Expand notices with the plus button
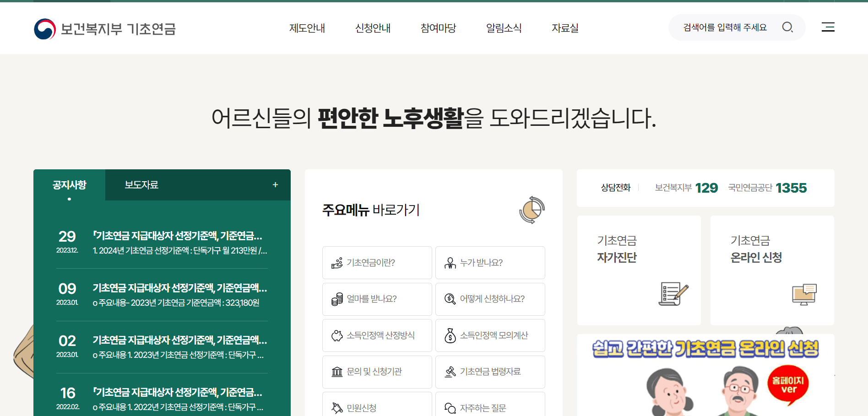The image size is (868, 416). coord(276,184)
